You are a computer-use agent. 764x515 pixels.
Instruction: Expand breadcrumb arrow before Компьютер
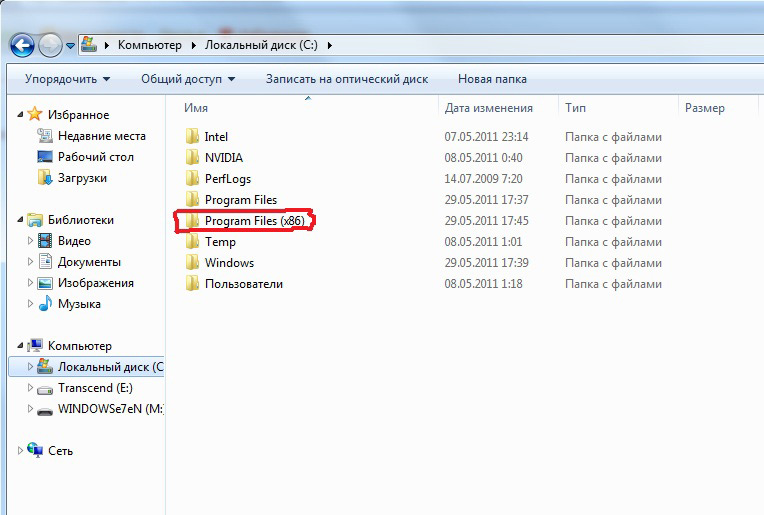[x=107, y=45]
